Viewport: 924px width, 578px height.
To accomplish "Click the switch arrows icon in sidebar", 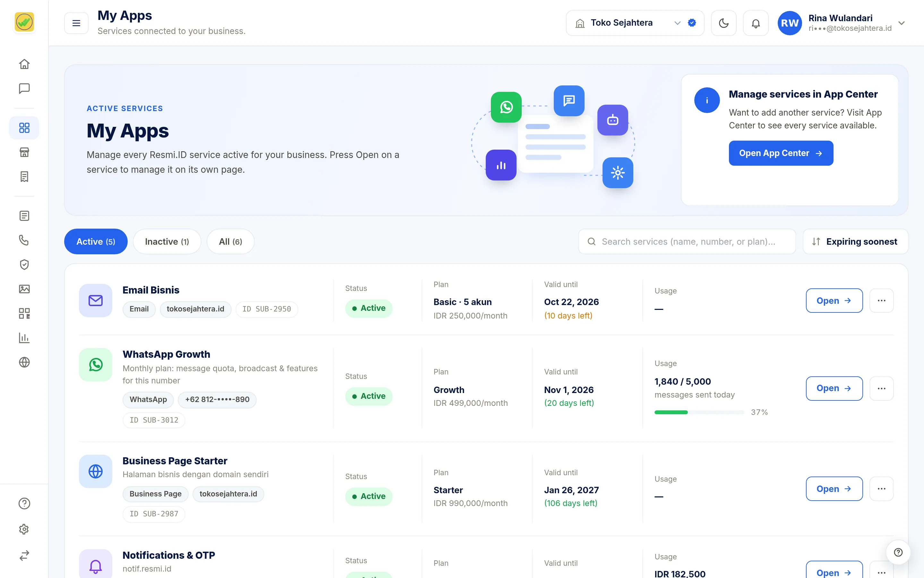I will click(x=24, y=555).
